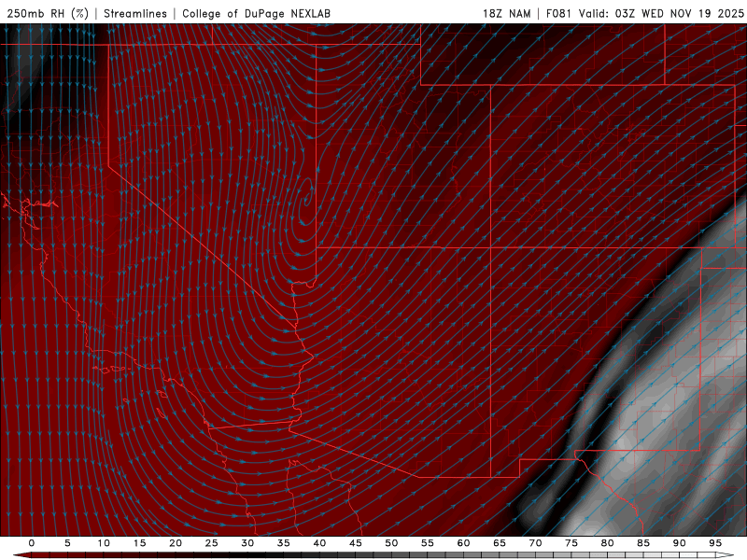This screenshot has width=747, height=560.
Task: Click the colorbar label "25"
Action: pos(212,543)
